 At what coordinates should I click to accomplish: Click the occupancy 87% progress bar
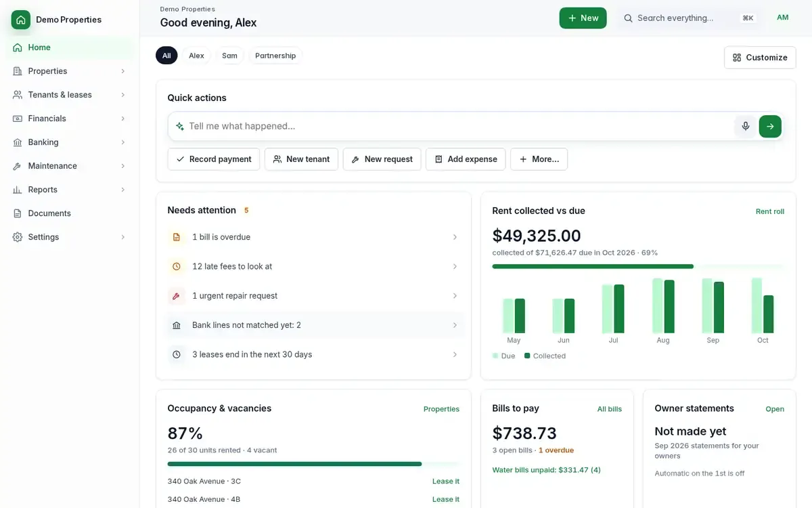click(313, 464)
